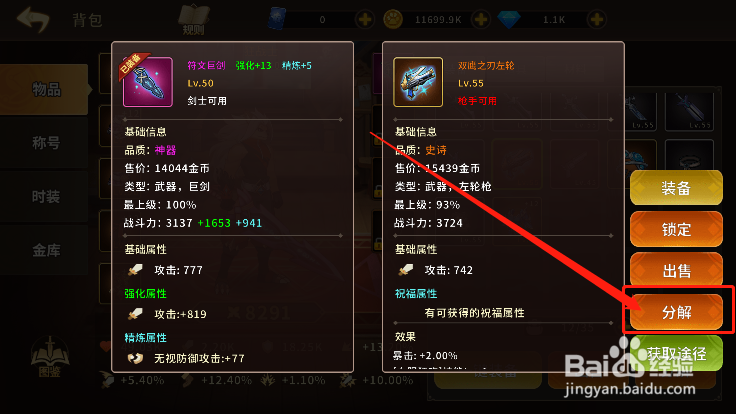Open the 图鉴 codex book icon
736x414 pixels.
(50, 357)
